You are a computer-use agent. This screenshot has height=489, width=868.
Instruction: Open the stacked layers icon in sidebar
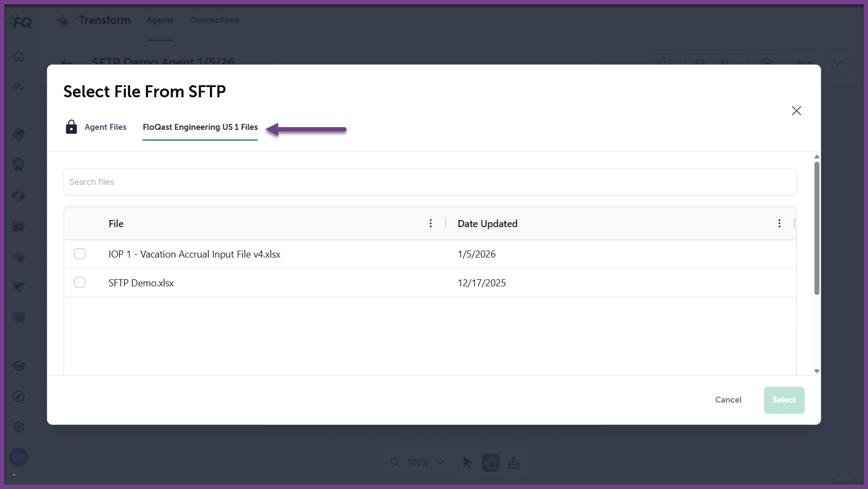[18, 134]
